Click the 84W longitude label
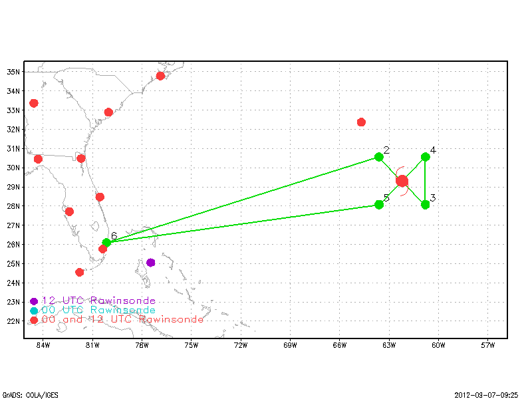This screenshot has width=532, height=399. click(x=43, y=345)
